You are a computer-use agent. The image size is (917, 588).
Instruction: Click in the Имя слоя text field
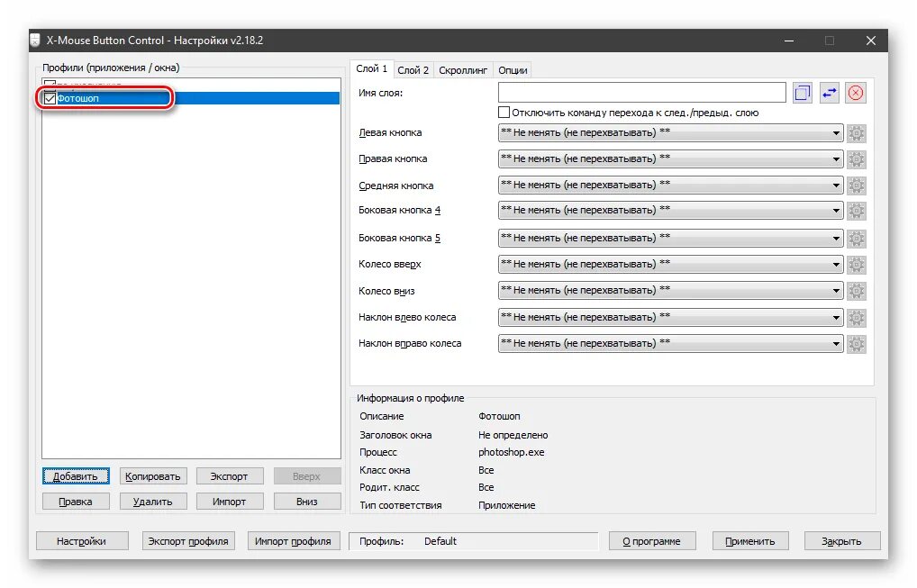point(641,93)
